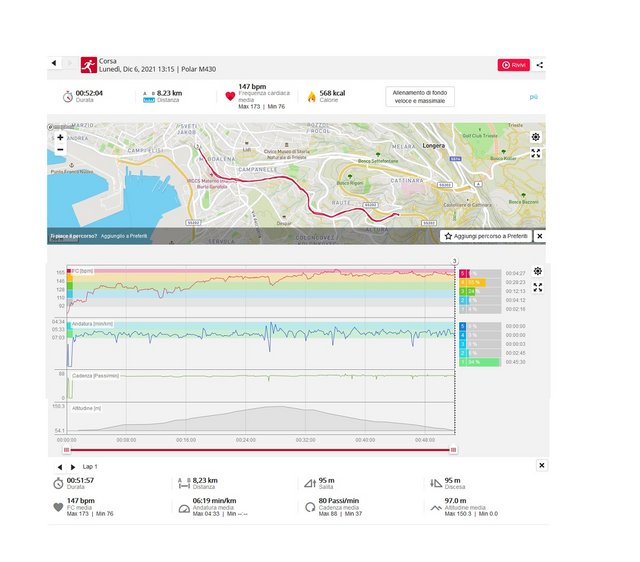Click '06:19 min/km' pace value

[214, 501]
